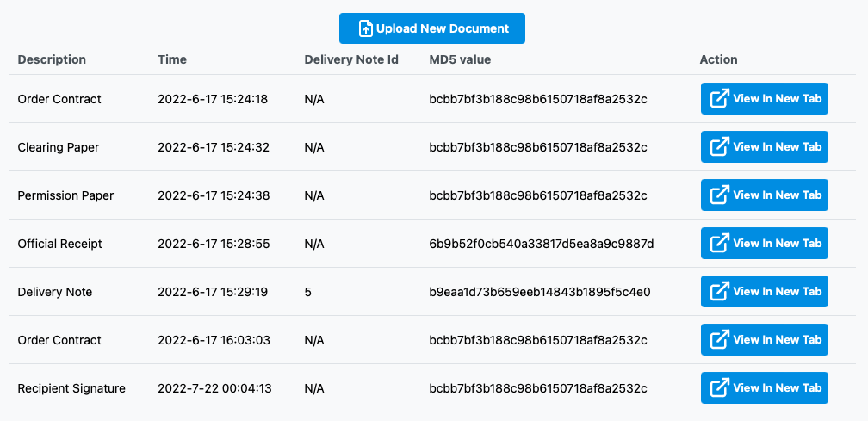The image size is (868, 421).
Task: Open external-link icon for Recipient Signature row
Action: pyautogui.click(x=718, y=387)
